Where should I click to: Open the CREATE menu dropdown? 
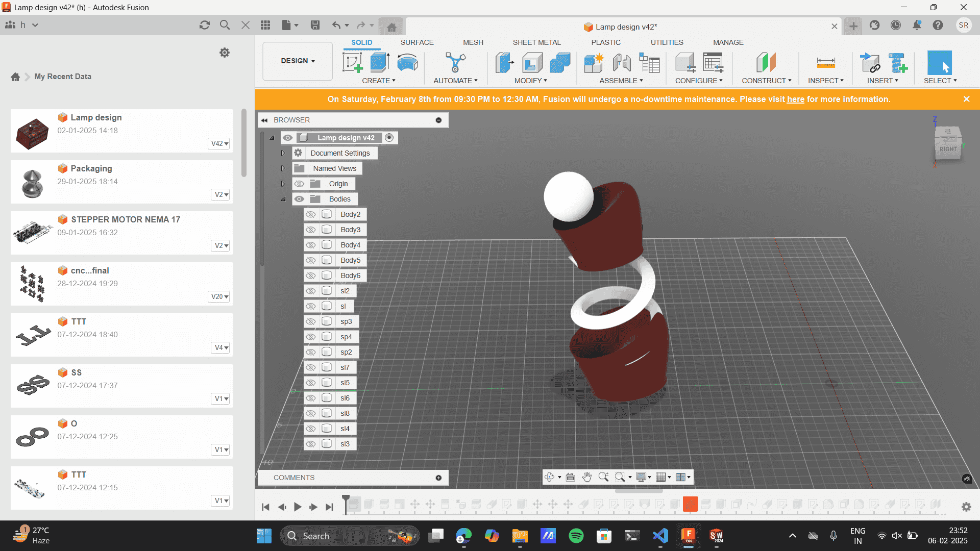tap(379, 81)
